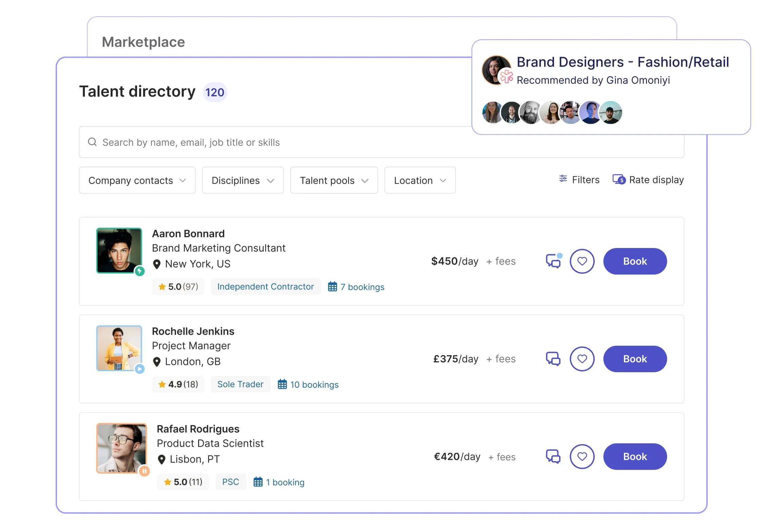This screenshot has height=532, width=764.
Task: Click the 120 talent count badge
Action: tap(215, 92)
